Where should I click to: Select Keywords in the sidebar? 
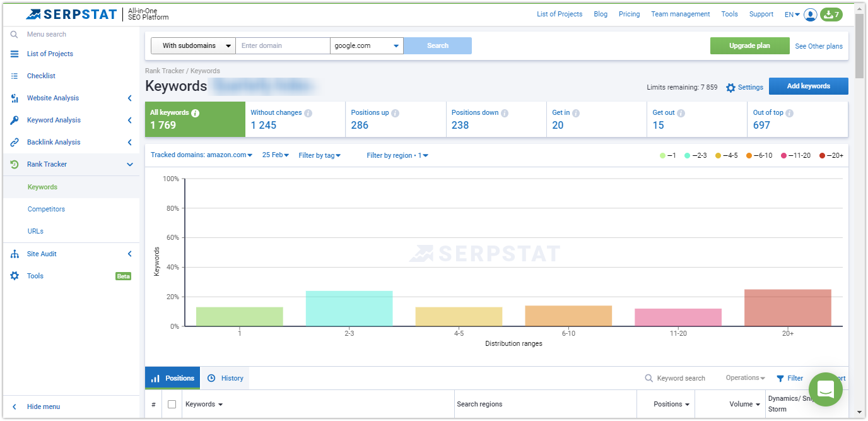[42, 187]
